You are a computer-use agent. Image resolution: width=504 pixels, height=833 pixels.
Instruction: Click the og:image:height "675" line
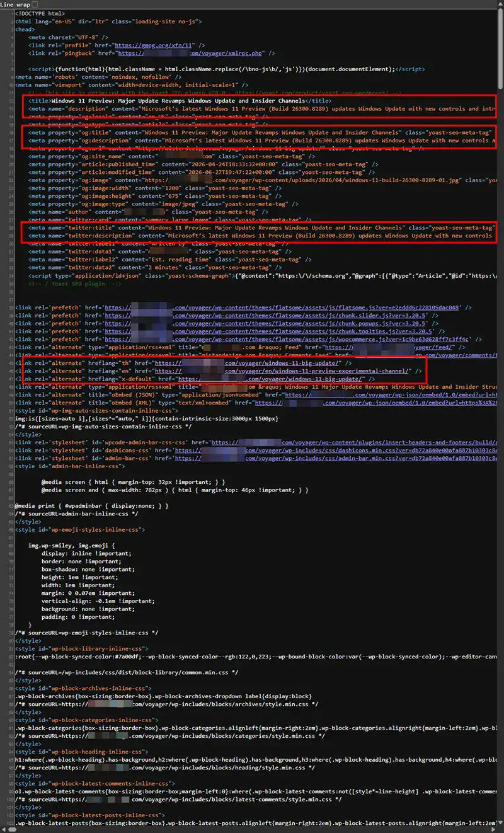click(x=155, y=195)
